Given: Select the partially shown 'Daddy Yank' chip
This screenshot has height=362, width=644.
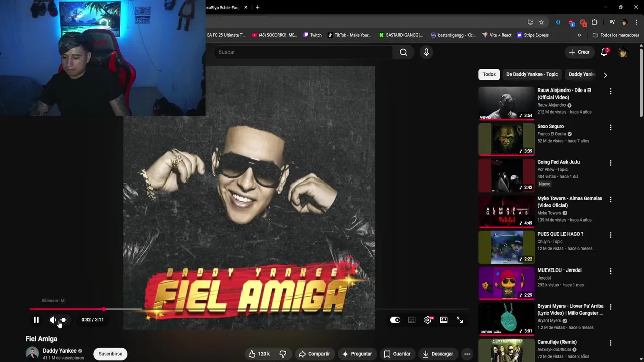Looking at the screenshot, I should point(582,74).
